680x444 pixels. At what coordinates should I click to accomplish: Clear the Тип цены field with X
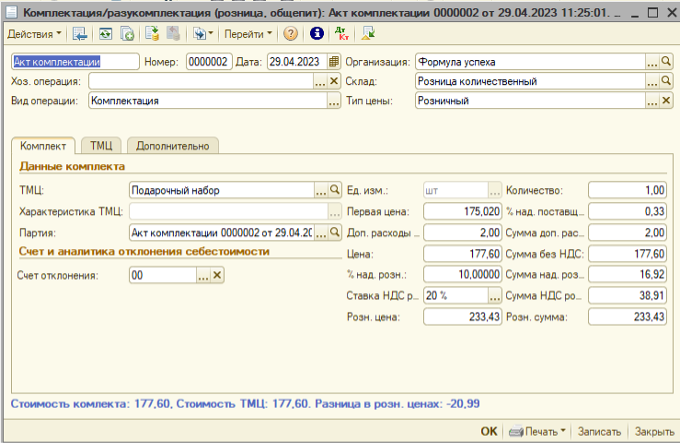[x=666, y=100]
